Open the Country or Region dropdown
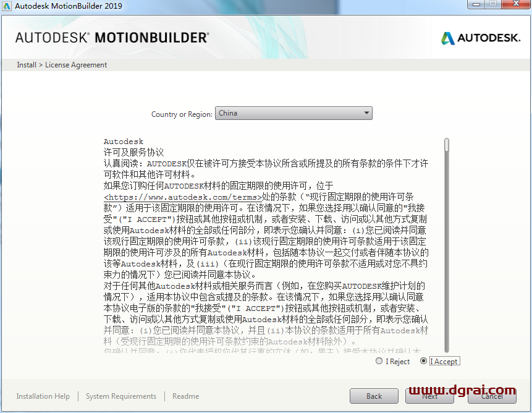Image resolution: width=532 pixels, height=413 pixels. (294, 113)
